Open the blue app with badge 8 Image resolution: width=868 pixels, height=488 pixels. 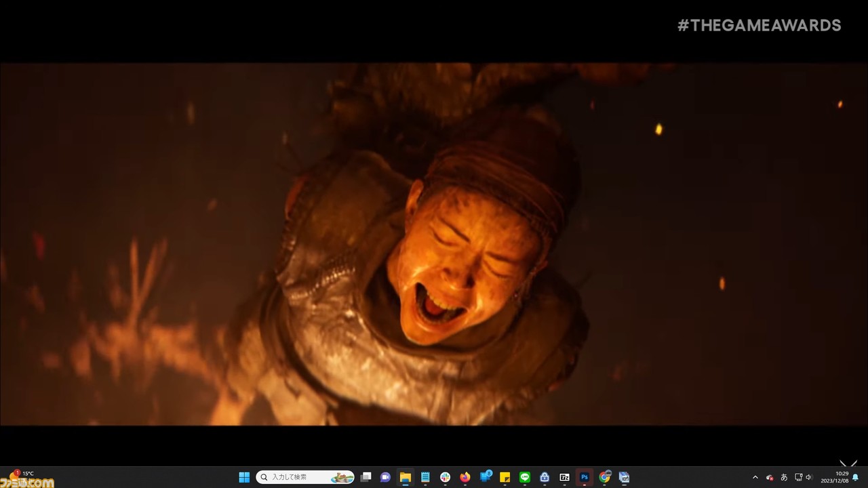(485, 477)
